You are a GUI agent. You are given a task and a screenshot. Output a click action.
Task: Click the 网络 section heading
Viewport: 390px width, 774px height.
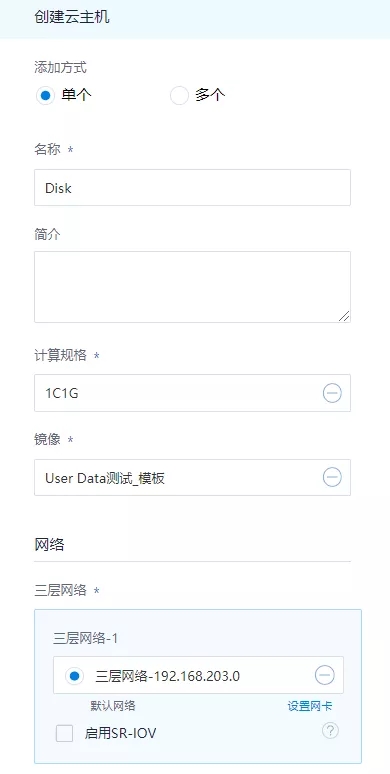pyautogui.click(x=49, y=545)
